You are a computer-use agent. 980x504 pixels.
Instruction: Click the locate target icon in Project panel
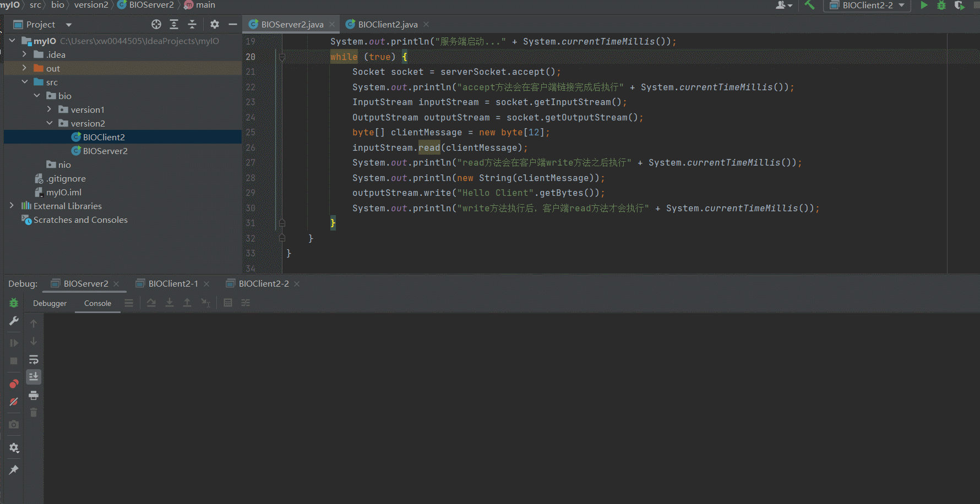(x=156, y=24)
